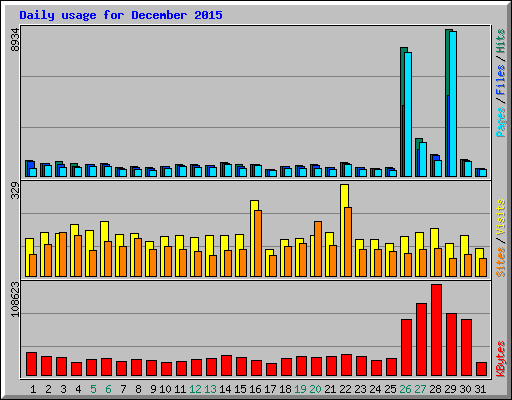Click the day 31 axis label

click(x=480, y=389)
